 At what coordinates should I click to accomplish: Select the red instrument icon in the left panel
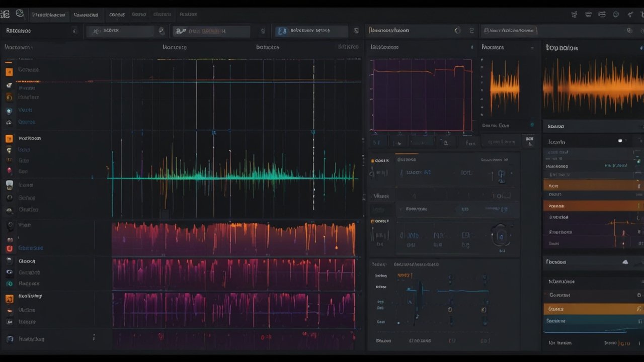pos(9,171)
